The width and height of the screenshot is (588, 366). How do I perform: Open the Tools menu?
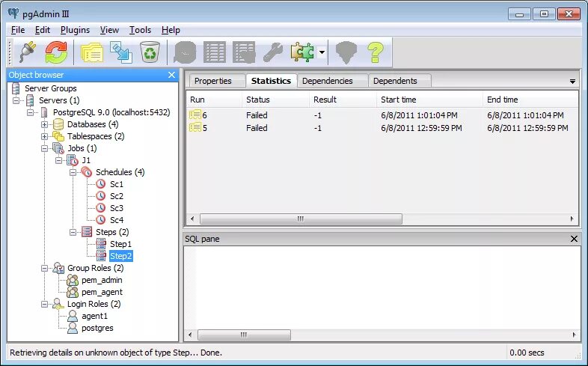[140, 30]
